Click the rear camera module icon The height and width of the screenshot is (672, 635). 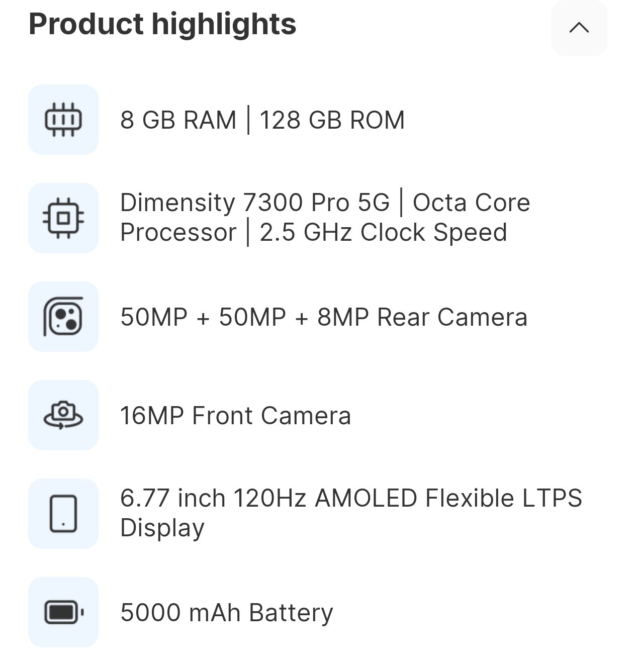tap(63, 317)
